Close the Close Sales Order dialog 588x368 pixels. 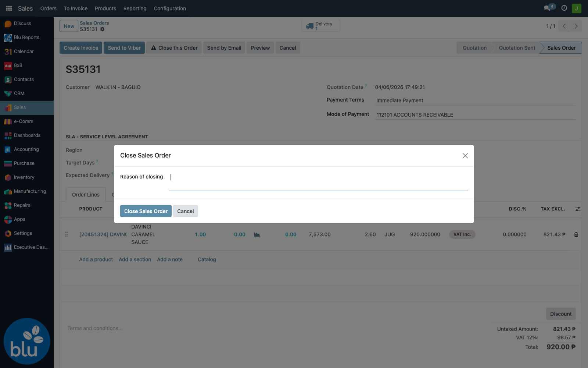(x=465, y=156)
